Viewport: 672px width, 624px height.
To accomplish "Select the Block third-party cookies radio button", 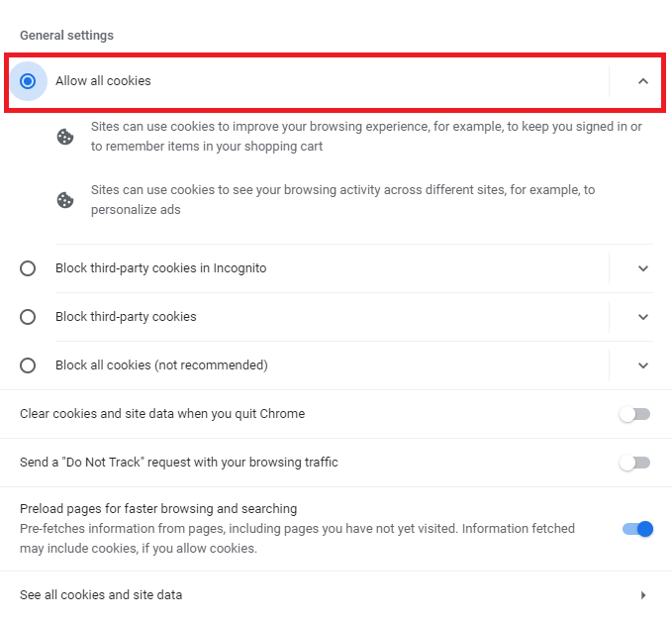I will (x=28, y=317).
